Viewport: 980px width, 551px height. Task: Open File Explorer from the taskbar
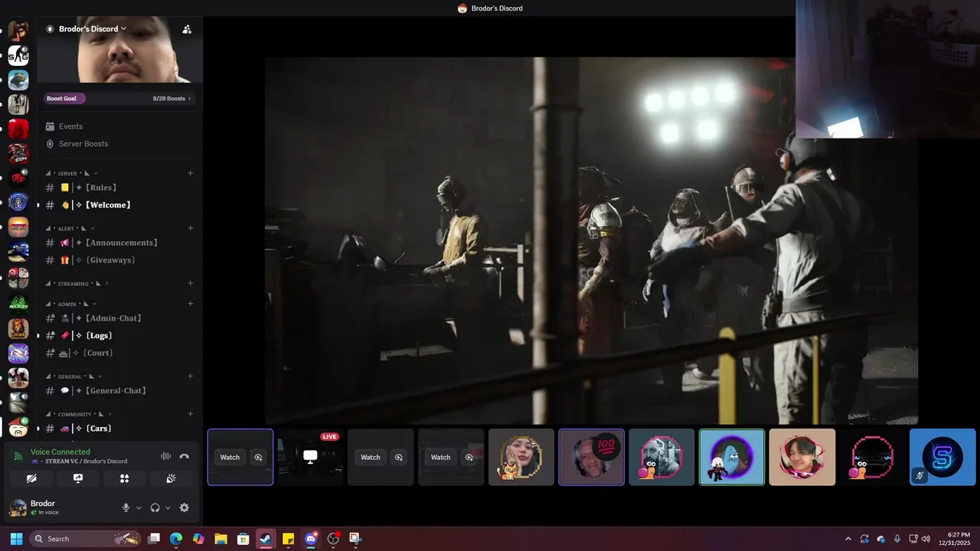click(x=220, y=539)
